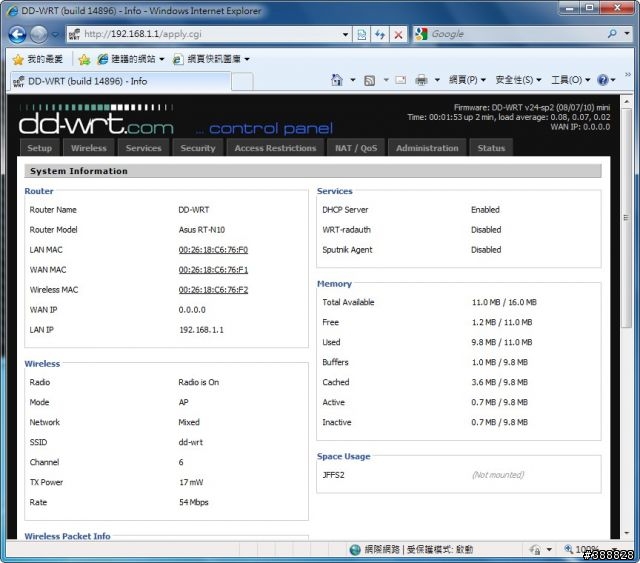Click the scrollbar up arrow
Screen dimensions: 640x563
click(x=627, y=101)
